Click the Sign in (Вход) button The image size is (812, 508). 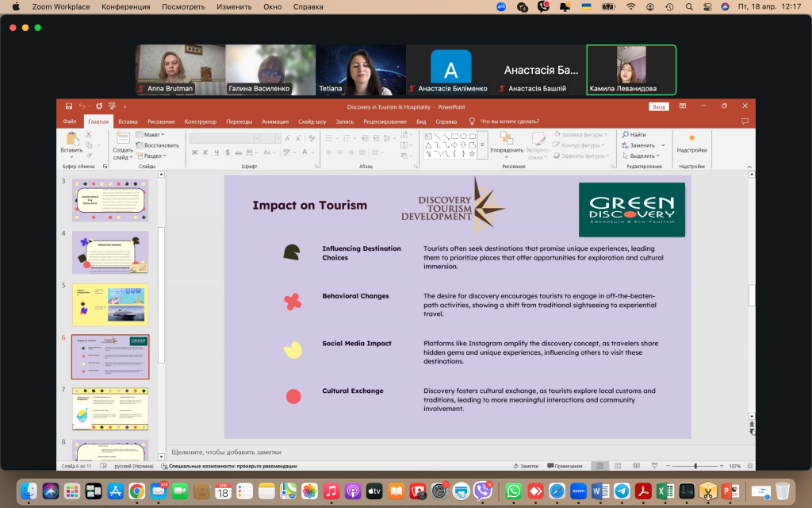(x=658, y=106)
